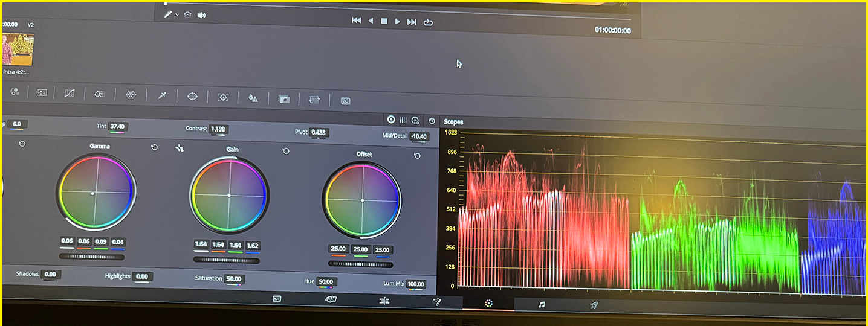This screenshot has height=326, width=868.
Task: Open the Power Window palette
Action: tap(192, 96)
